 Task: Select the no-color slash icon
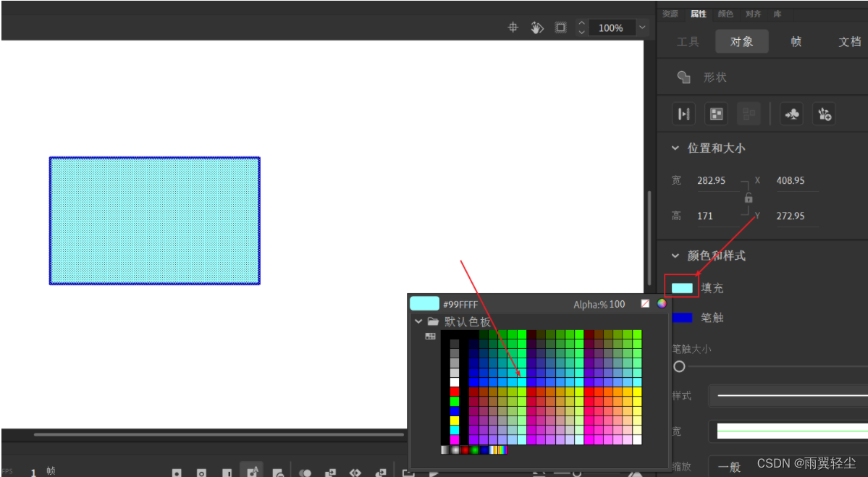click(646, 303)
